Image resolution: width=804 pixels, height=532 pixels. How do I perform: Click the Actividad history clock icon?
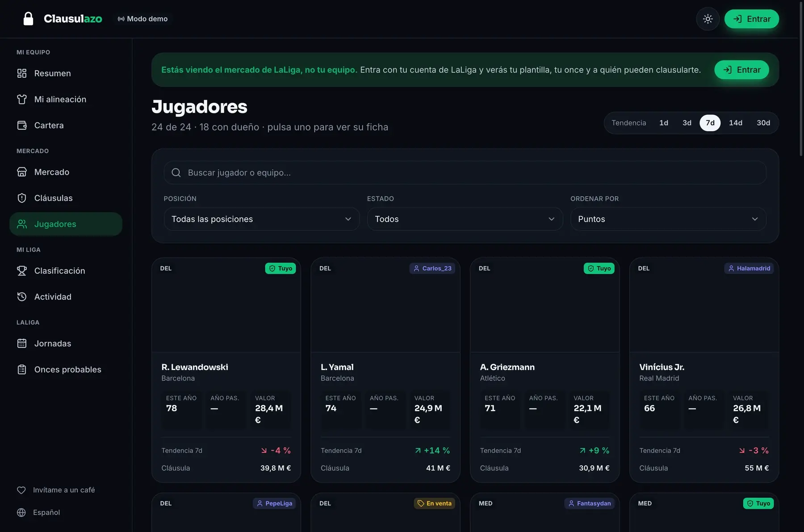[x=22, y=297]
